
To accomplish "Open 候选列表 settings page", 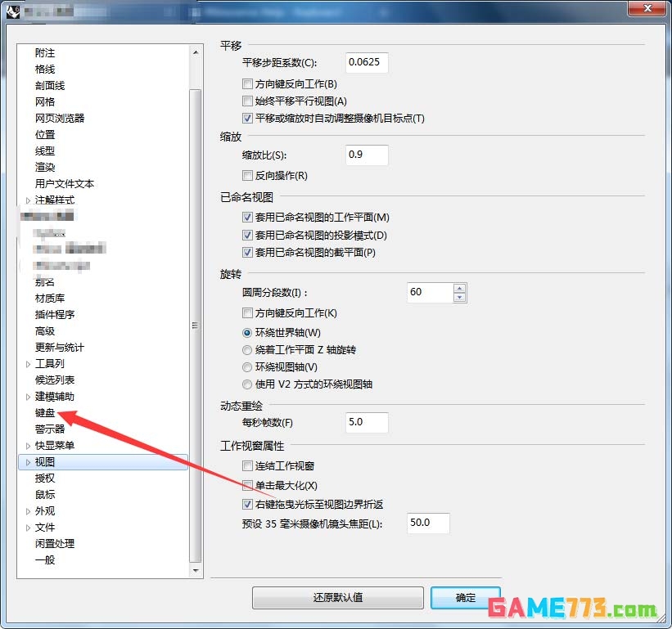I will [x=54, y=380].
